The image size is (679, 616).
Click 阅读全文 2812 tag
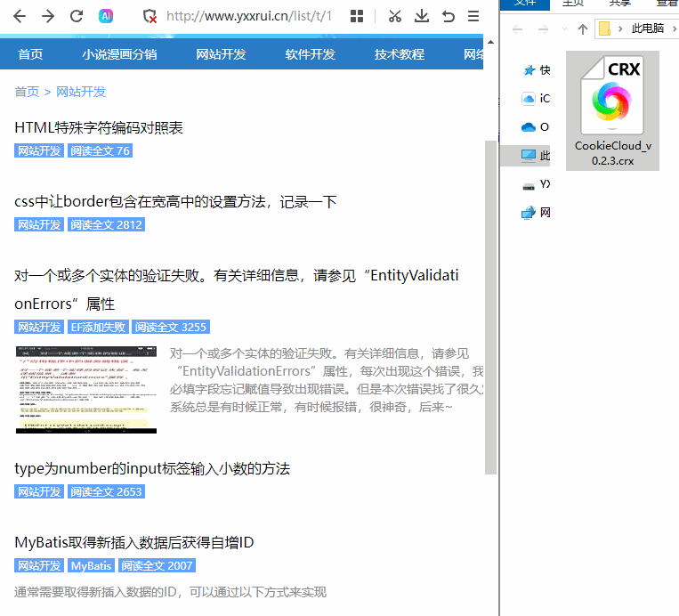(106, 225)
